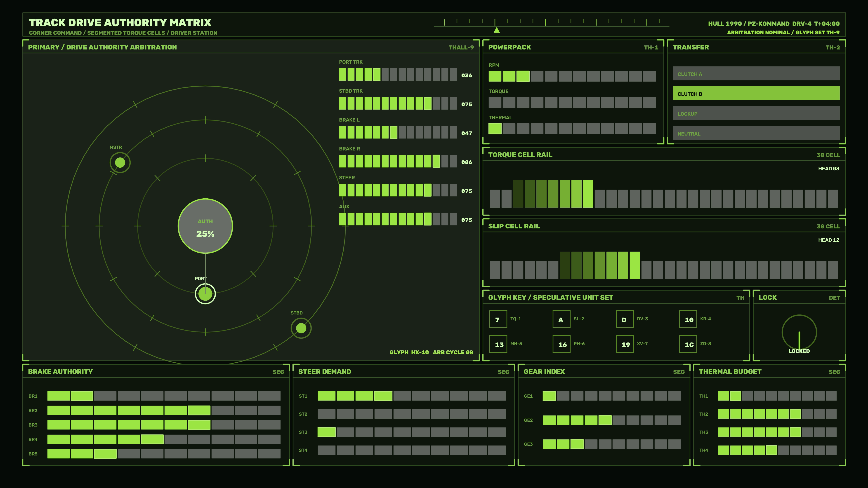
Task: Click the HEAD 08 label
Action: pos(829,169)
